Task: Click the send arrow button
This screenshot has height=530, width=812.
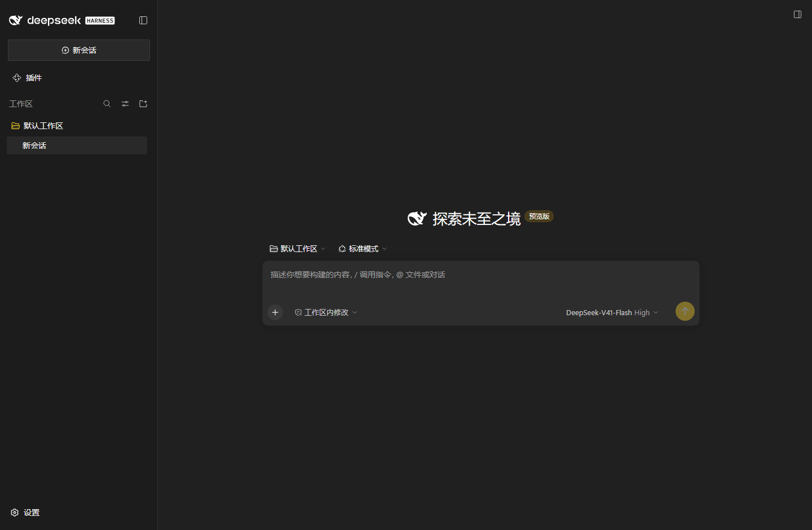Action: click(x=685, y=311)
